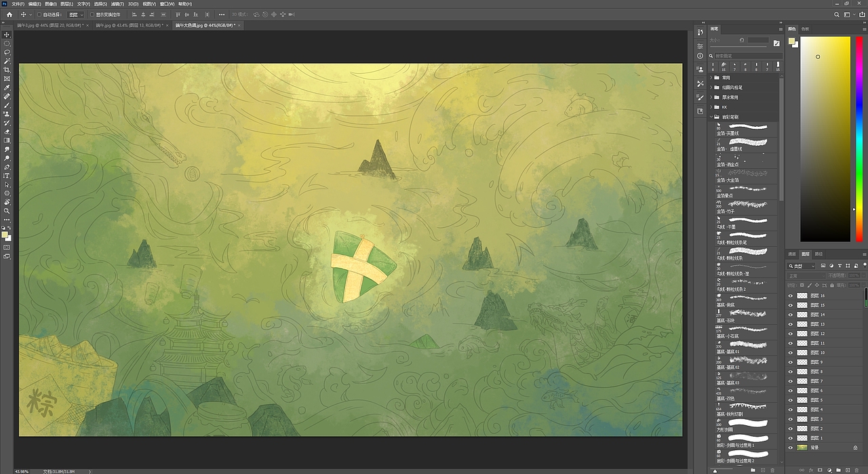Select the 图层 5 layer

tap(826, 400)
